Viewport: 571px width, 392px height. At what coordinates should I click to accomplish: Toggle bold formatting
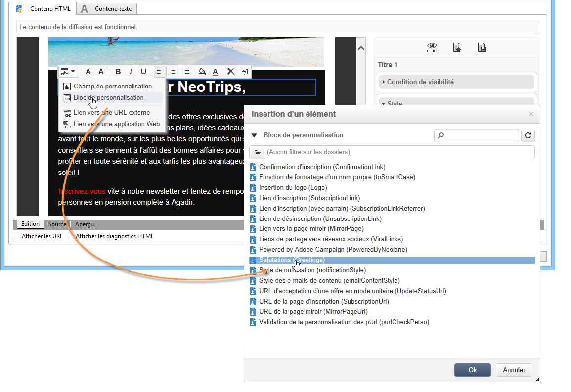pos(118,72)
